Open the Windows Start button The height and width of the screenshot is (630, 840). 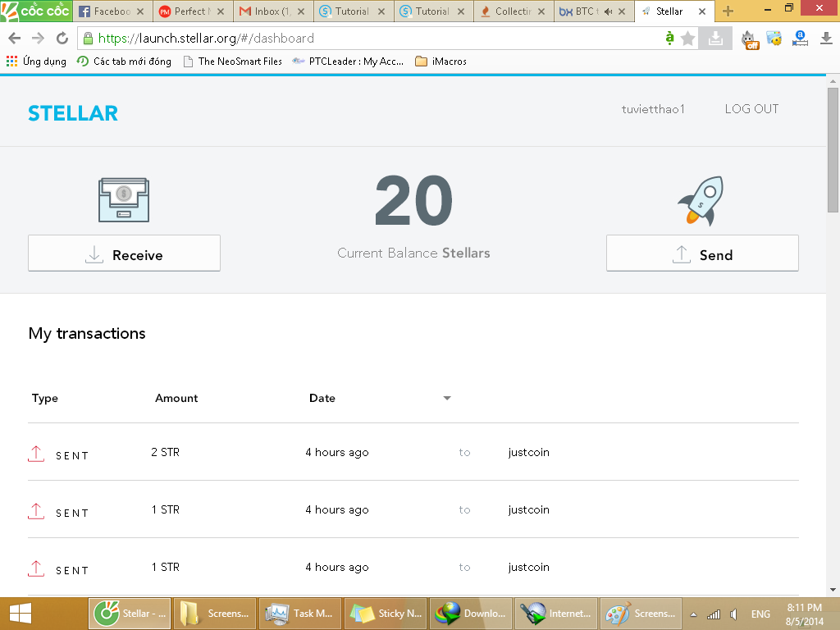tap(21, 614)
